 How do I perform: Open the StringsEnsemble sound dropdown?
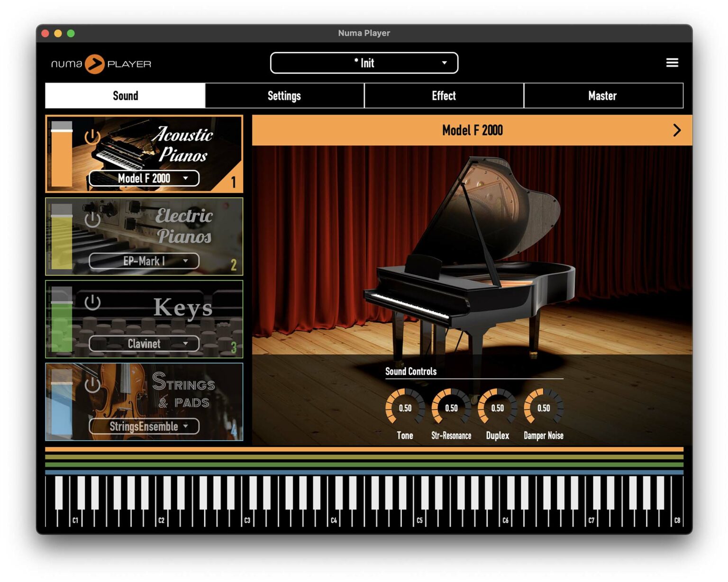[144, 426]
